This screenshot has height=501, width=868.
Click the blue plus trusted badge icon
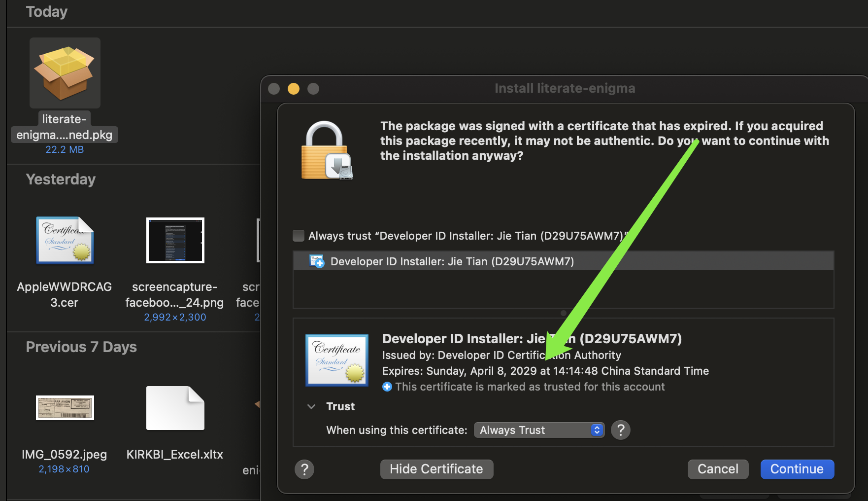point(387,387)
